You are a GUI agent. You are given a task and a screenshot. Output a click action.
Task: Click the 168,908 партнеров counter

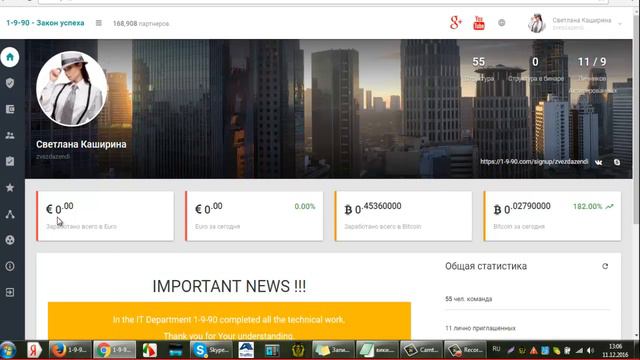click(x=141, y=24)
